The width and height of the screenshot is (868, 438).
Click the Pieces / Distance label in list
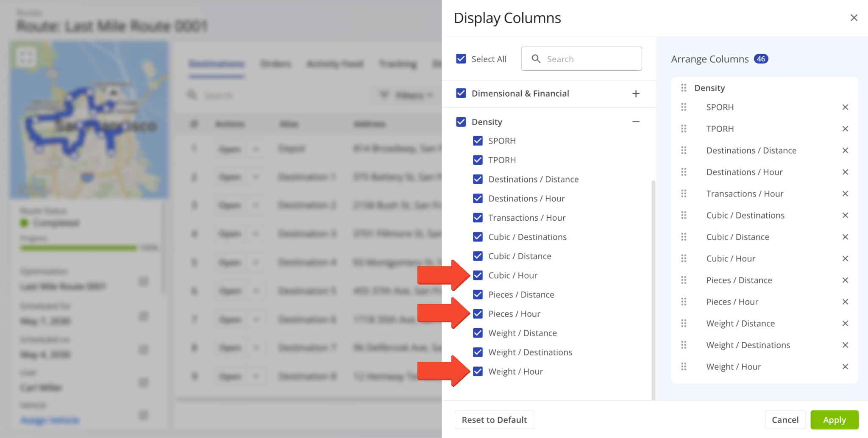521,294
